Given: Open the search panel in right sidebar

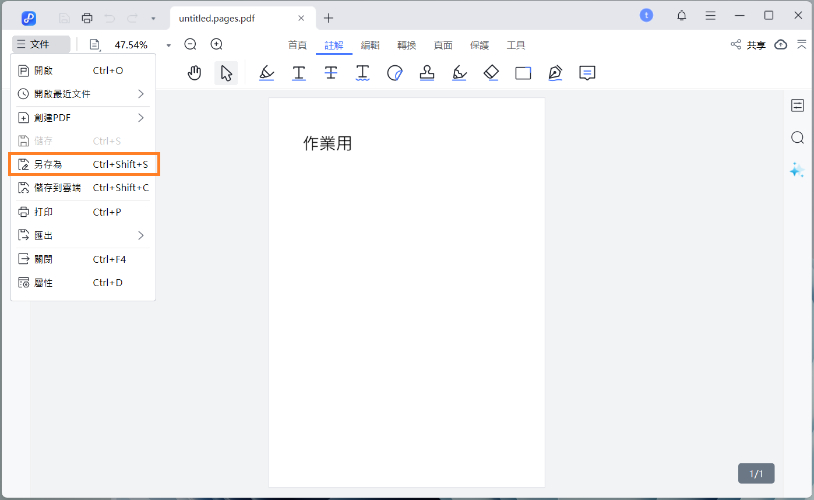Looking at the screenshot, I should (x=797, y=138).
